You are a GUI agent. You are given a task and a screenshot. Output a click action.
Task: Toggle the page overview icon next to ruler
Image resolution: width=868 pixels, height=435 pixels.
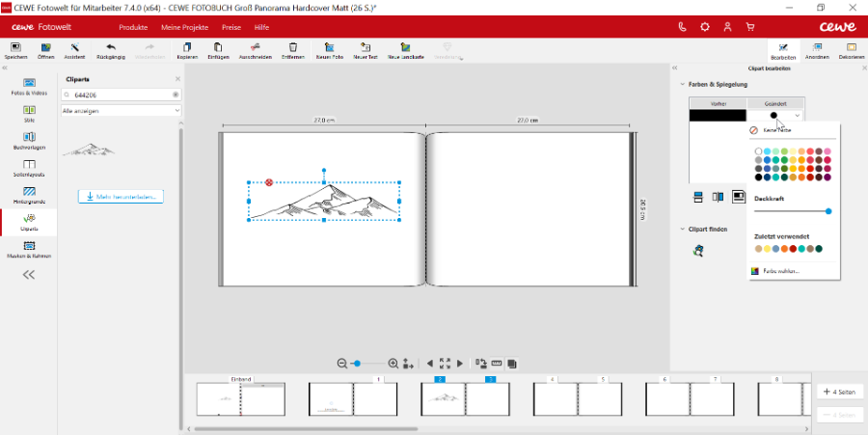point(512,364)
